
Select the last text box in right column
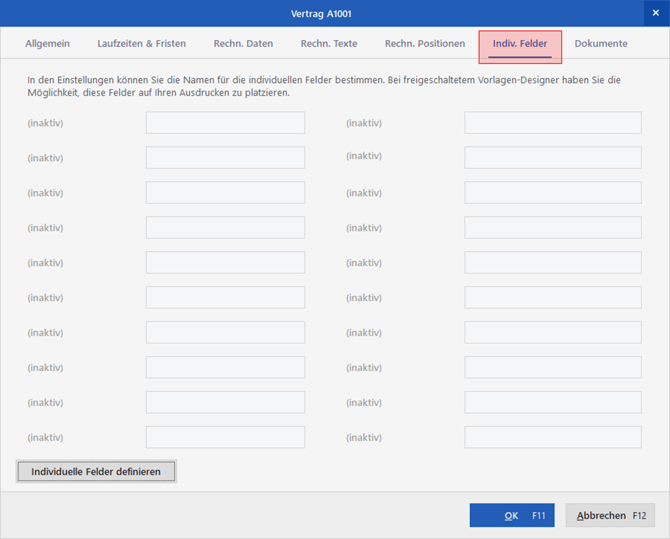552,438
